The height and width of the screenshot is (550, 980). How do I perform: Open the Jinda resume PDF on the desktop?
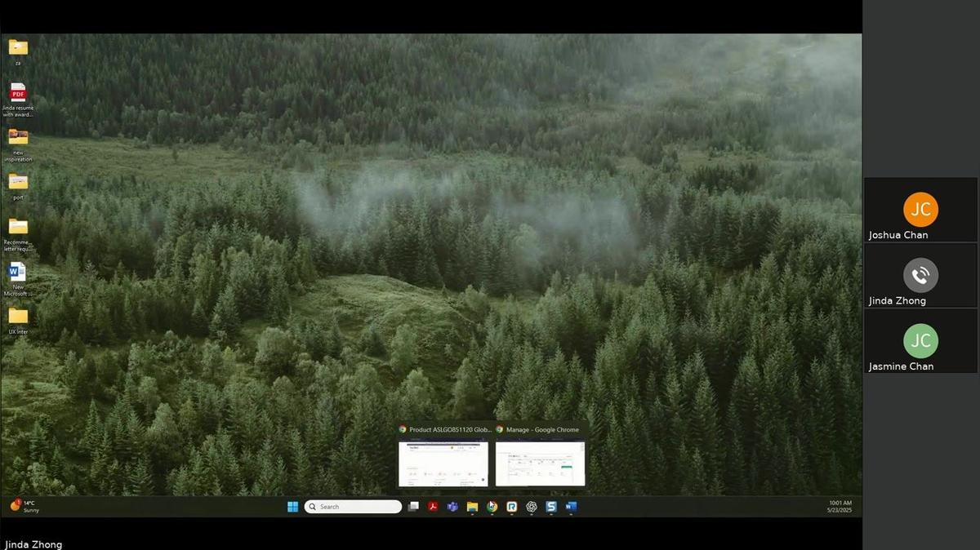tap(17, 95)
